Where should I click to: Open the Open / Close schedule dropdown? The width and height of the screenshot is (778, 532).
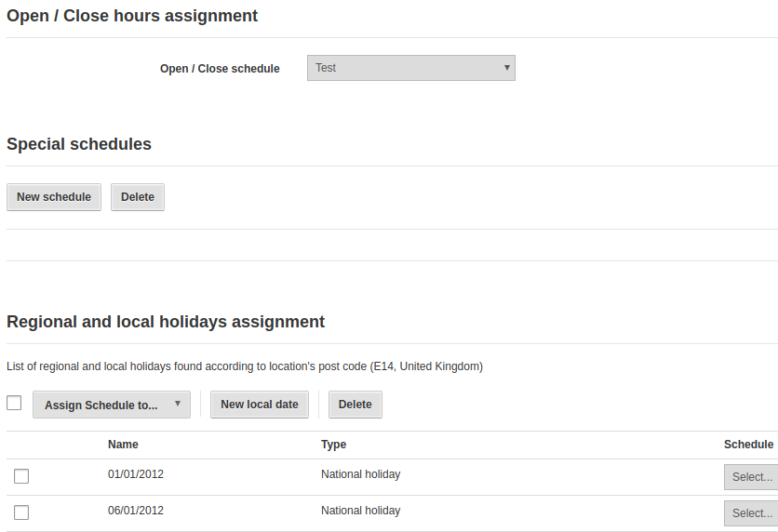[410, 68]
